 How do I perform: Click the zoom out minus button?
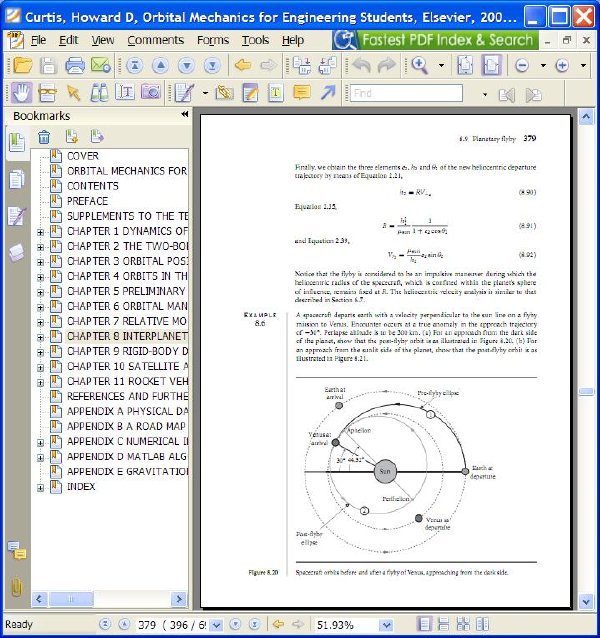coord(521,66)
